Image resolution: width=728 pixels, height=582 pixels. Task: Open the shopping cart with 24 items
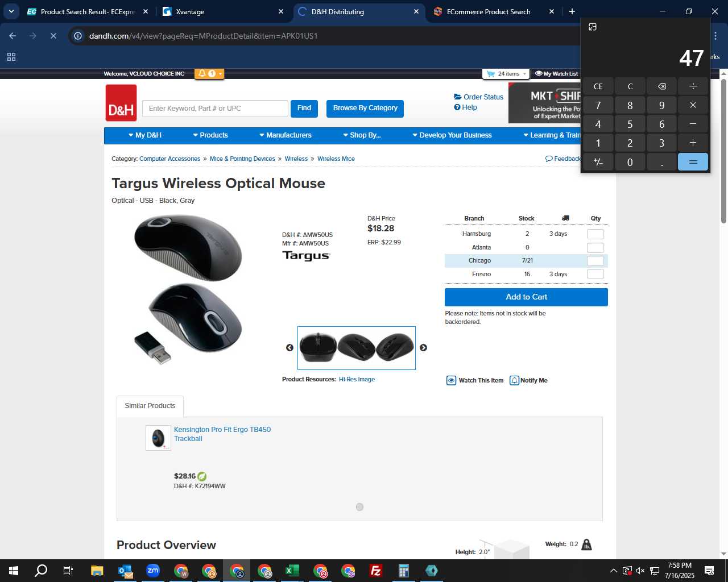click(506, 73)
